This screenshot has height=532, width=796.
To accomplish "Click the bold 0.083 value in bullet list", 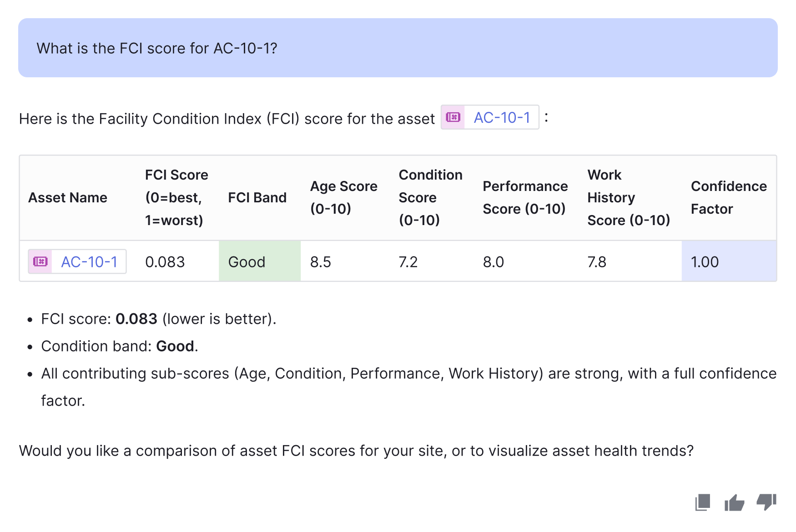I will [x=136, y=319].
